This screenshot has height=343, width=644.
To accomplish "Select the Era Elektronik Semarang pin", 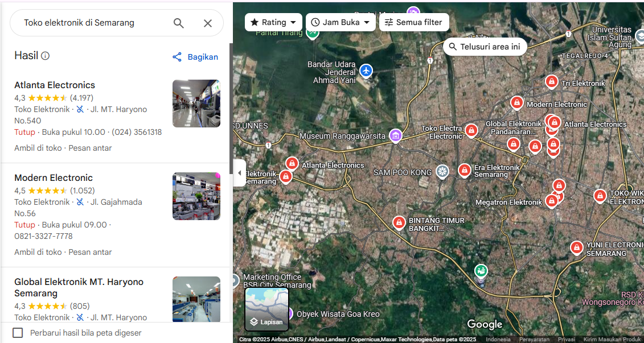I will click(465, 170).
